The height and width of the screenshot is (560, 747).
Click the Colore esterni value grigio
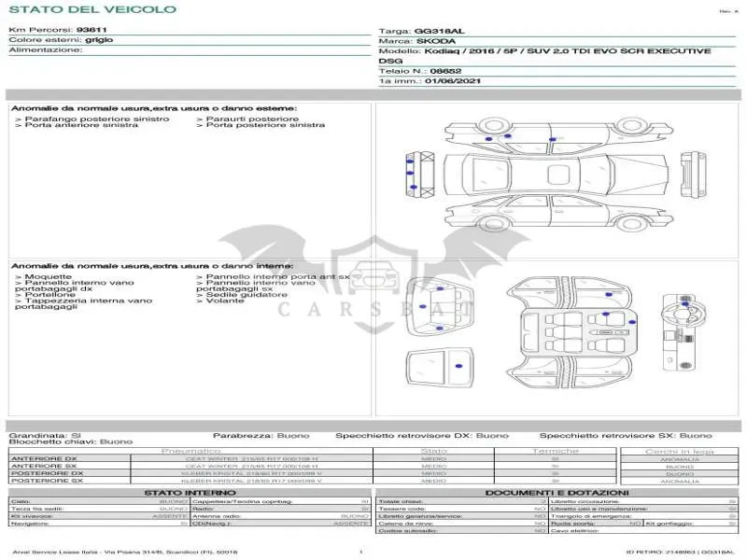pyautogui.click(x=99, y=40)
